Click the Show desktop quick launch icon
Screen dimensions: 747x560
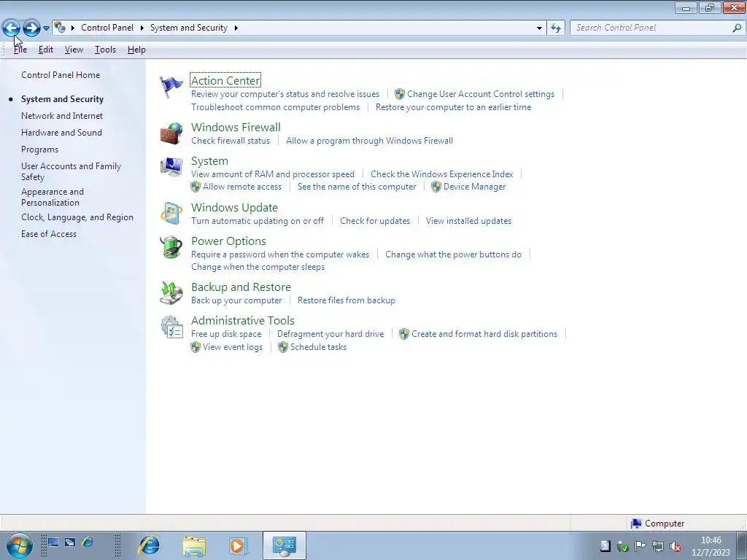click(x=53, y=542)
